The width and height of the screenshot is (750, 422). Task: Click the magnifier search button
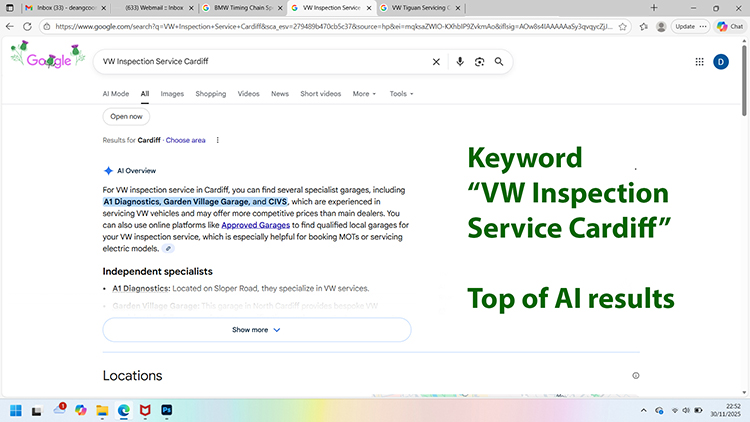click(x=499, y=62)
